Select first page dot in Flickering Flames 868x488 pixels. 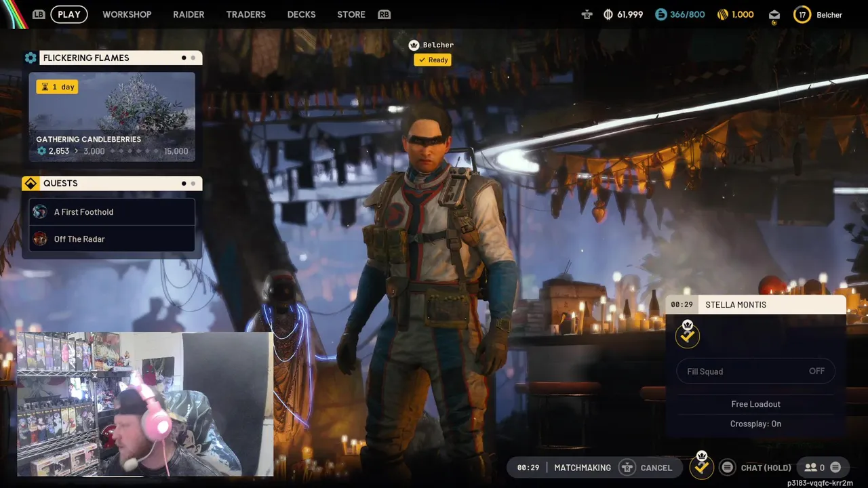184,58
